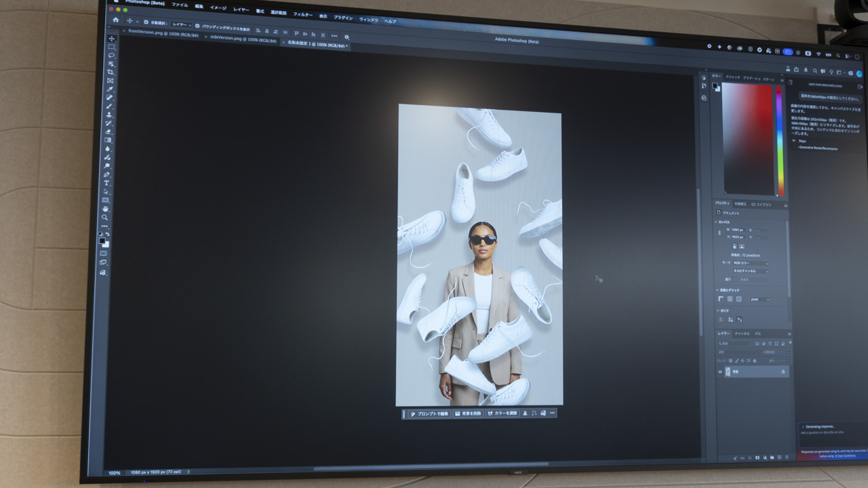This screenshot has height=488, width=868.
Task: Click プロンプトで編集 button
Action: pyautogui.click(x=430, y=413)
